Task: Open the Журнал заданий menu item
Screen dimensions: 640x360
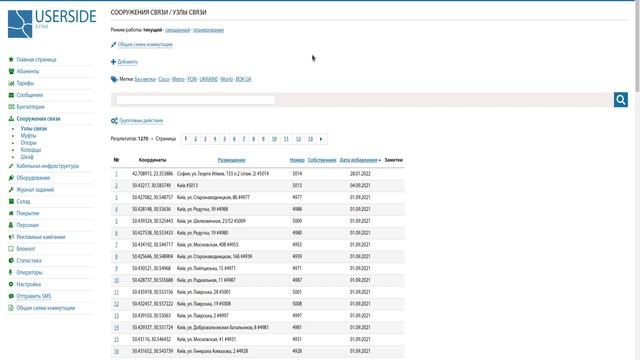Action: tap(35, 190)
